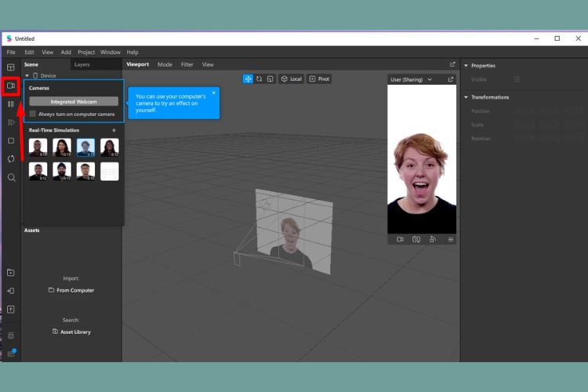Open the Asset Library
The image size is (588, 392).
pos(71,332)
